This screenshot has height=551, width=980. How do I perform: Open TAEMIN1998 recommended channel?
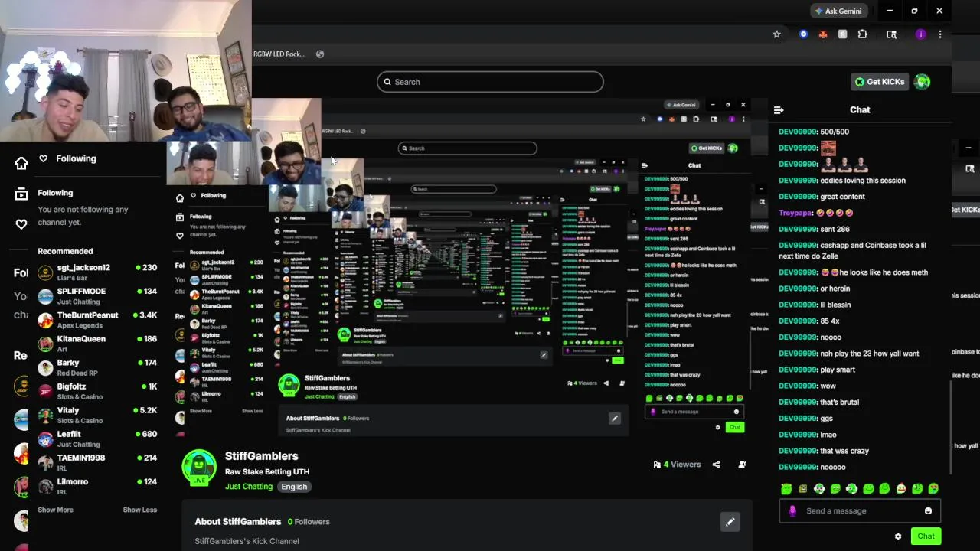pyautogui.click(x=97, y=462)
